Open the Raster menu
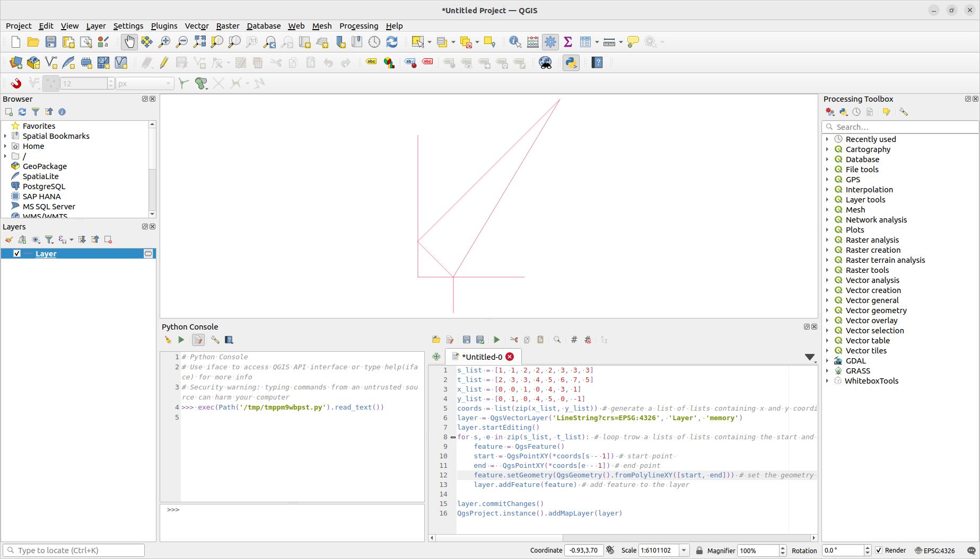 point(227,25)
